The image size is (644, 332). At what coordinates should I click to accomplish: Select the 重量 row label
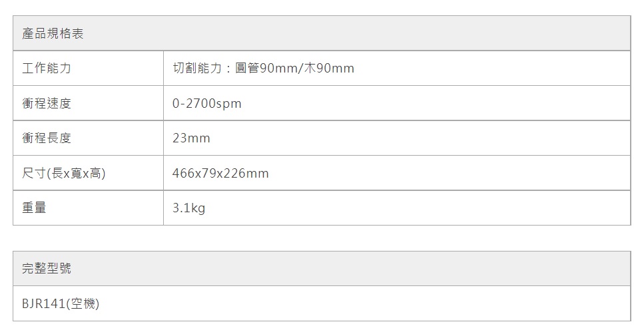tap(34, 208)
